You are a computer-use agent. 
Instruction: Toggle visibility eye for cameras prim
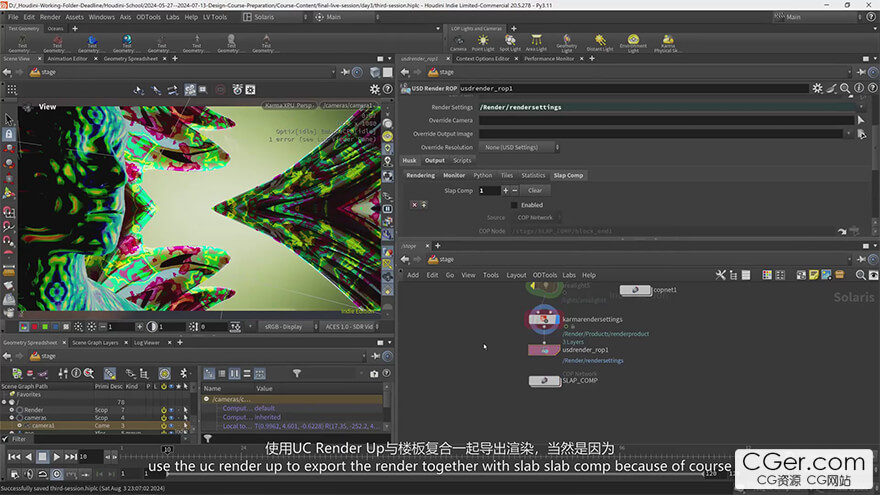point(171,418)
